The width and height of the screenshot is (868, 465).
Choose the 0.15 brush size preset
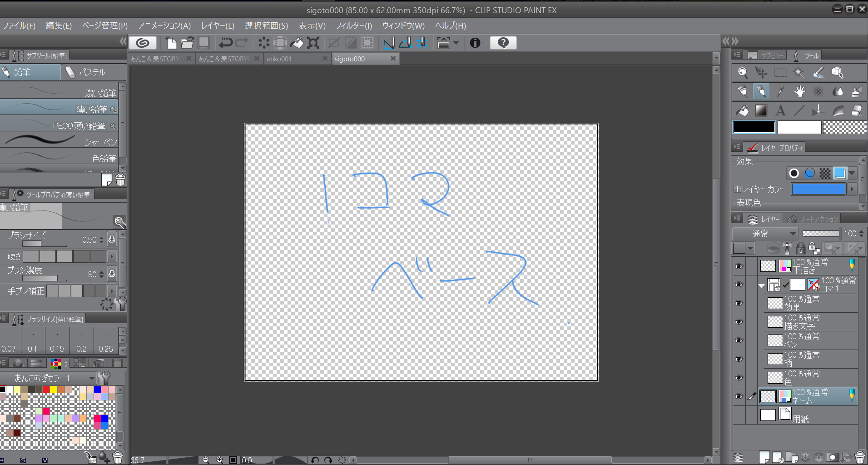click(x=57, y=341)
